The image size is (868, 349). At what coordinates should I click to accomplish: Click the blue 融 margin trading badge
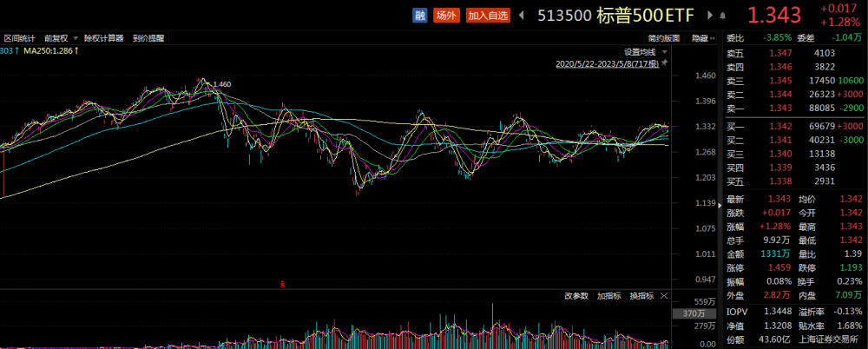pyautogui.click(x=420, y=15)
